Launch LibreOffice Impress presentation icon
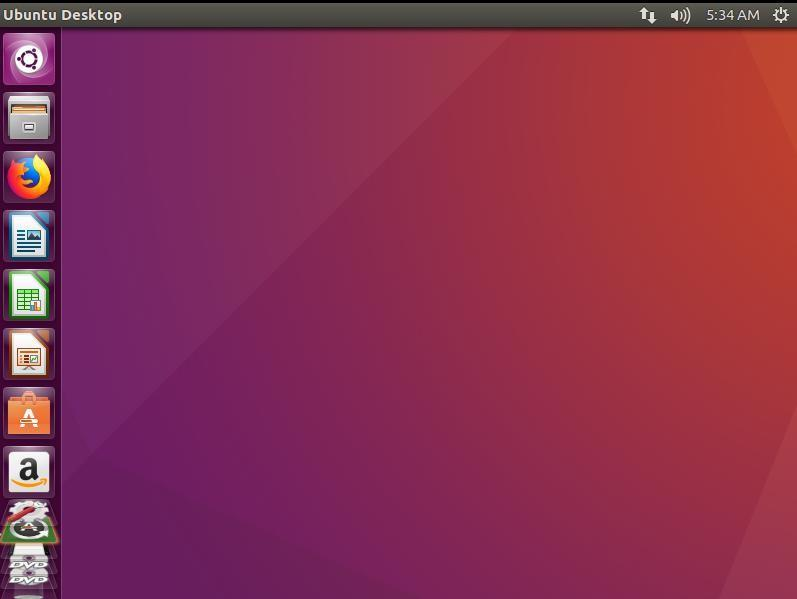Viewport: 797px width, 599px height. [x=29, y=354]
